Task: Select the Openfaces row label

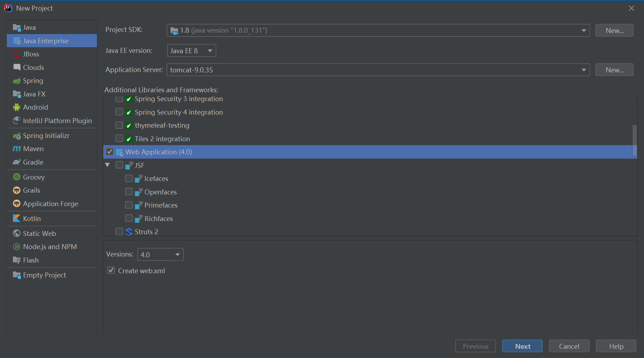Action: pos(160,192)
